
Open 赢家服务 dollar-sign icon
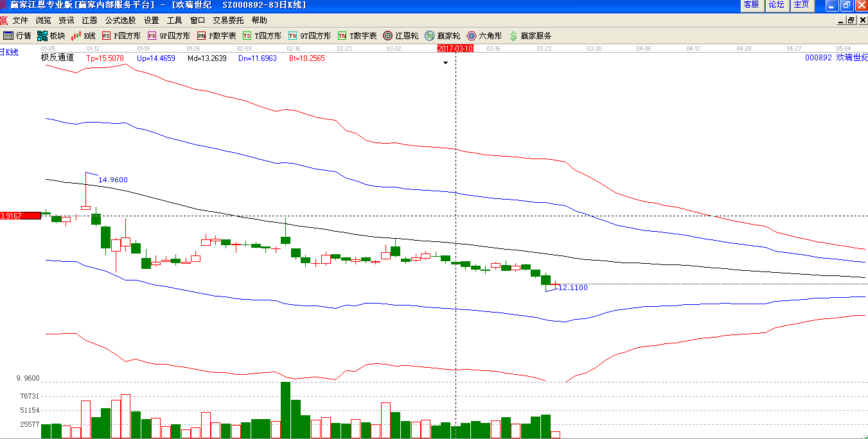click(x=530, y=36)
